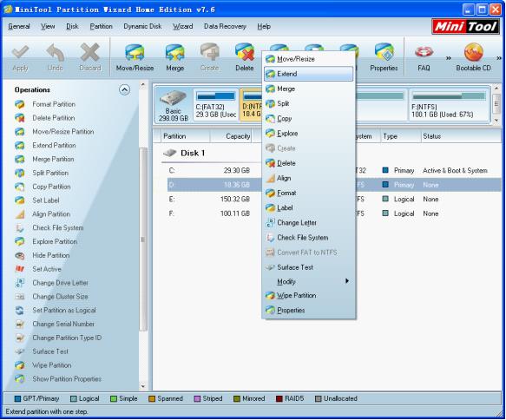Click the Operations panel scrollbar down arrow

(143, 386)
